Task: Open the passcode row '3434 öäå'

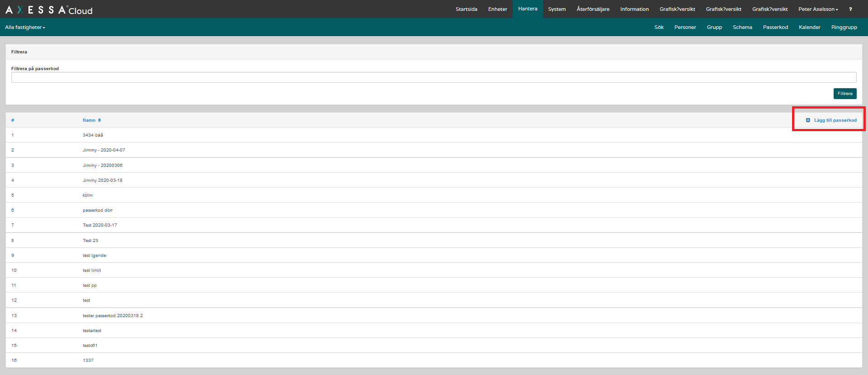Action: [x=434, y=135]
